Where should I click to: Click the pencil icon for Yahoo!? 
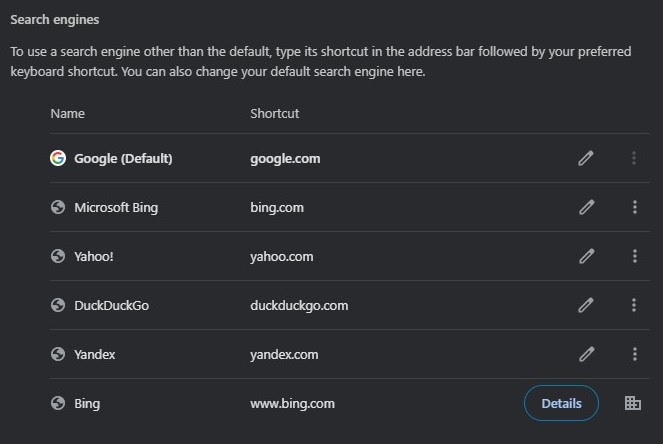pos(586,256)
